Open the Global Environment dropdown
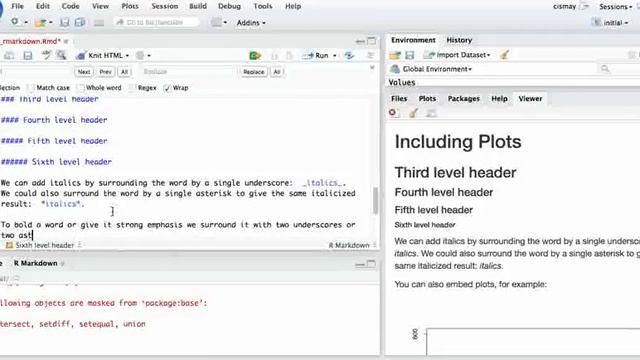640x360 pixels. (431, 69)
